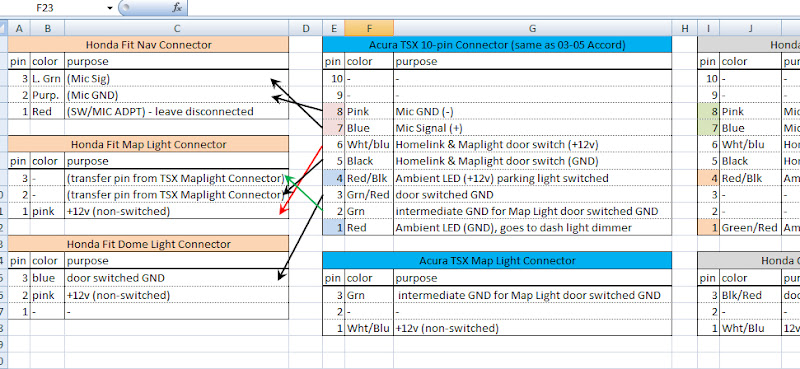Select column H header

pos(685,29)
